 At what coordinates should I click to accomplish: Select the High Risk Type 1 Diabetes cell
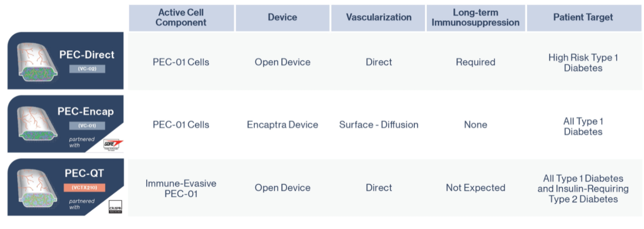[583, 62]
